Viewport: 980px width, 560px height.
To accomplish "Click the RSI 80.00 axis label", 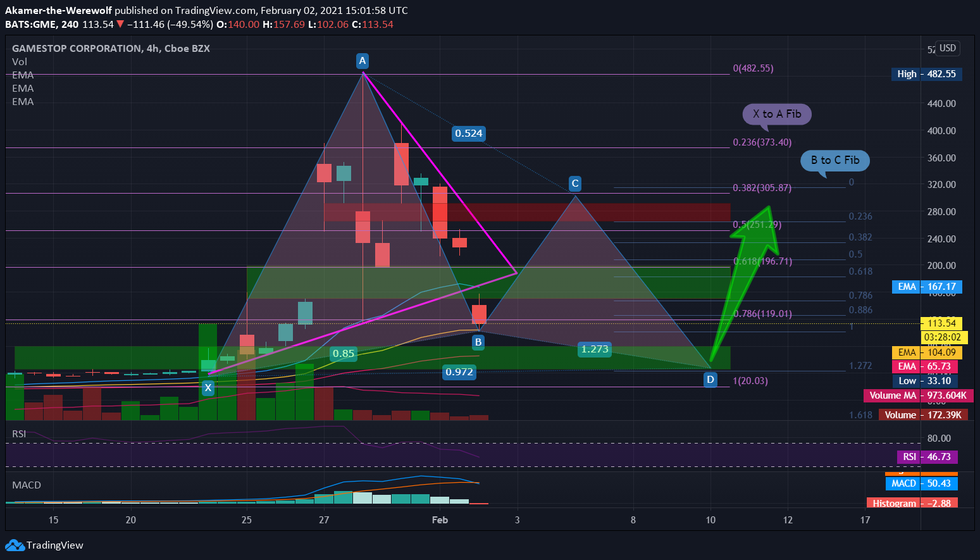I will click(939, 439).
